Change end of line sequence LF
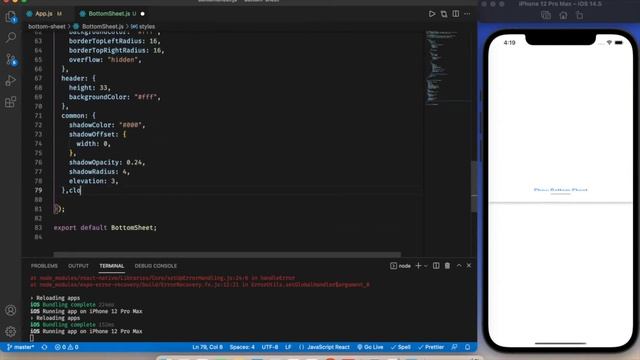The image size is (640, 360). coord(288,347)
